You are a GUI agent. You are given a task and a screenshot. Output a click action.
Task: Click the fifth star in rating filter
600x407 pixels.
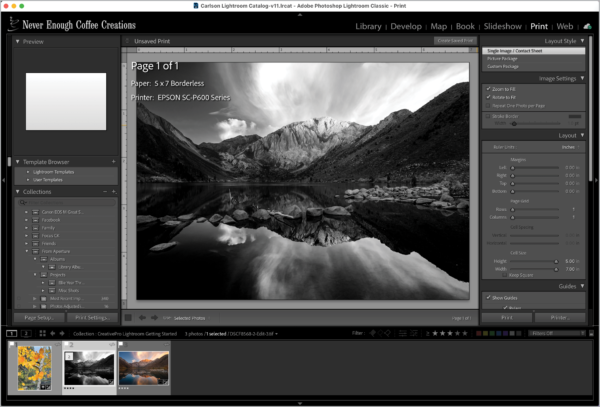[465, 333]
